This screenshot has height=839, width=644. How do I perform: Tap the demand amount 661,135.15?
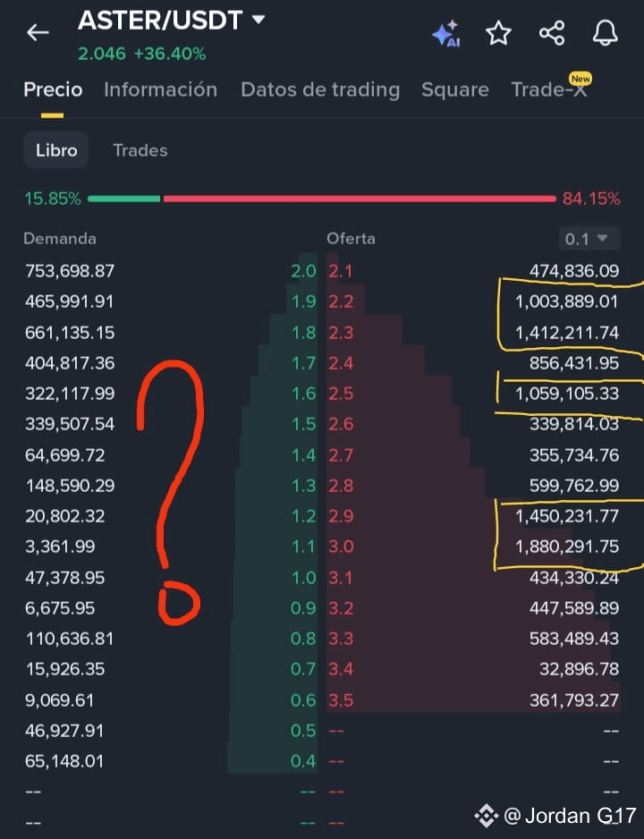70,333
